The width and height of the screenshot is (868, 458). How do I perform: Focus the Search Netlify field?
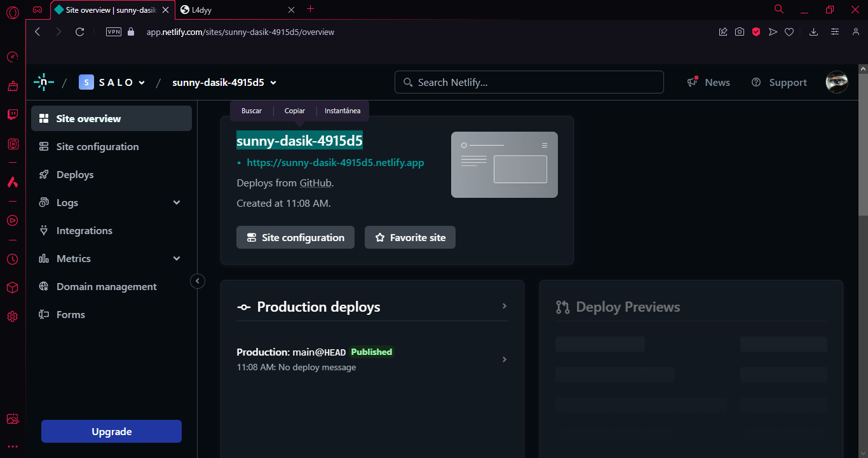click(x=529, y=82)
